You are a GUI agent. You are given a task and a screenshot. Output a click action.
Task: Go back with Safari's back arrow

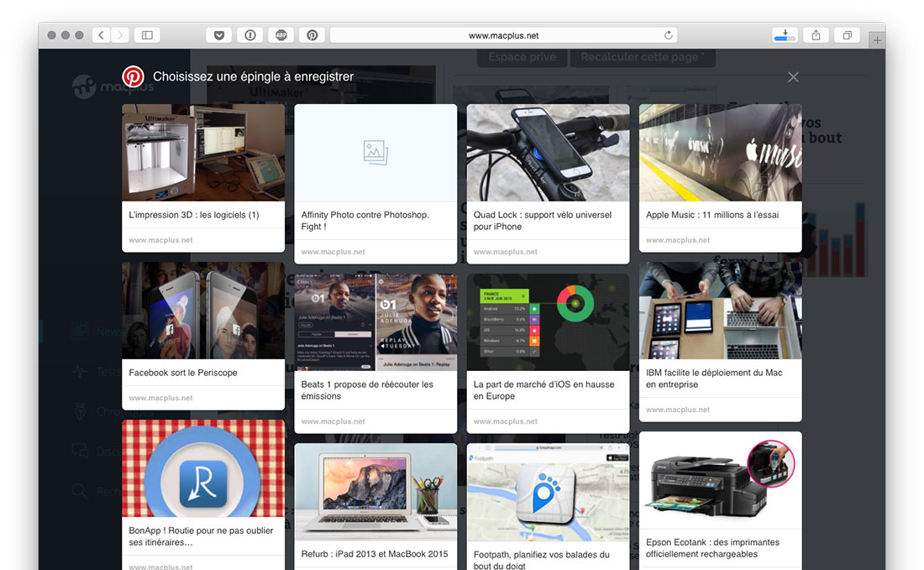pyautogui.click(x=102, y=35)
